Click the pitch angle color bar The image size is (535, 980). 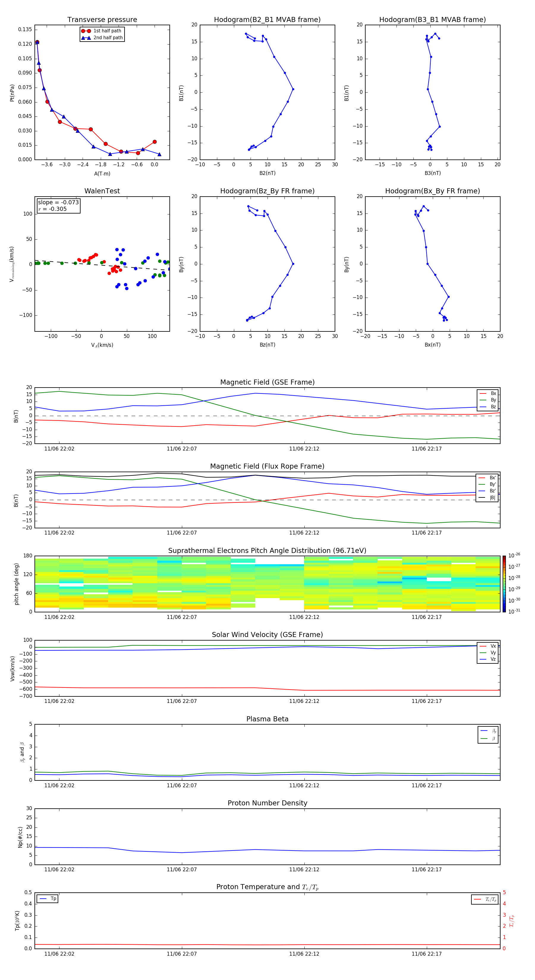(504, 584)
